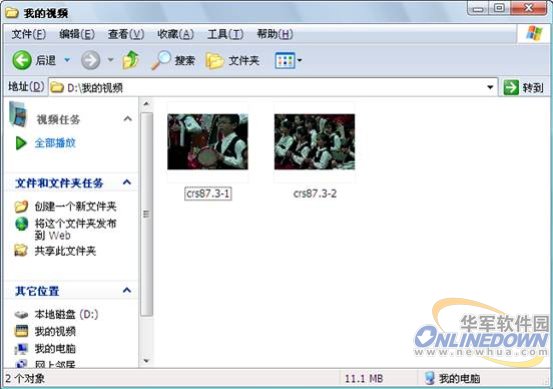
Task: Collapse the 文件和文件夹任务 section
Action: [127, 182]
